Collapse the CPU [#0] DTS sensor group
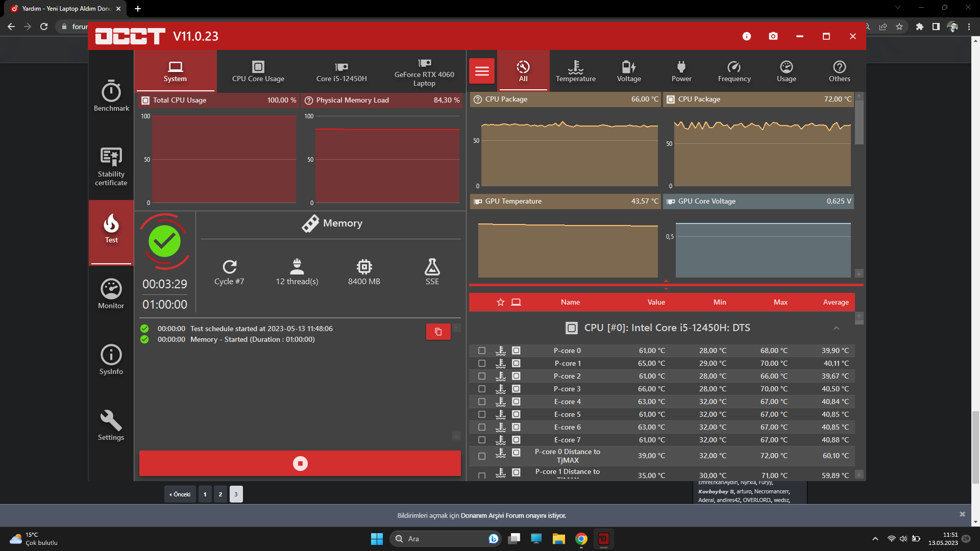 [836, 328]
